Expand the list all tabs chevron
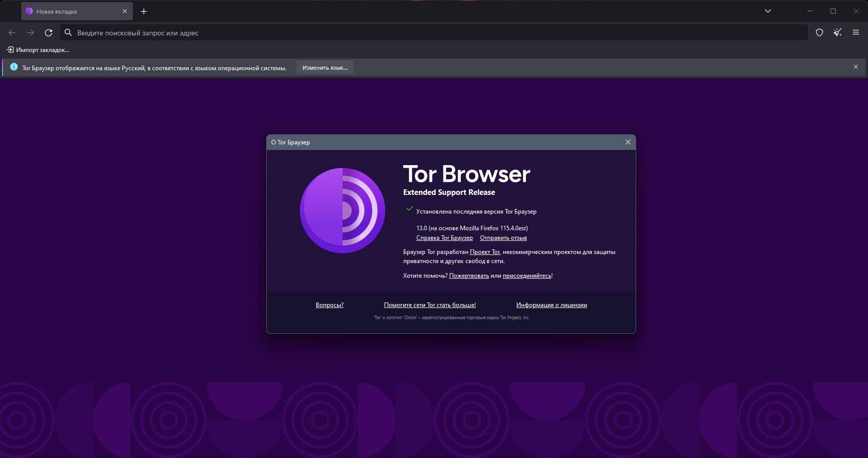Screen dimensions: 868x458 (x=768, y=11)
